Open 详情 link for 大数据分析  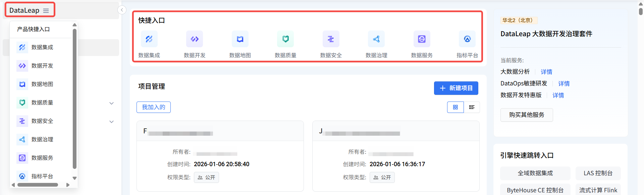tap(546, 72)
